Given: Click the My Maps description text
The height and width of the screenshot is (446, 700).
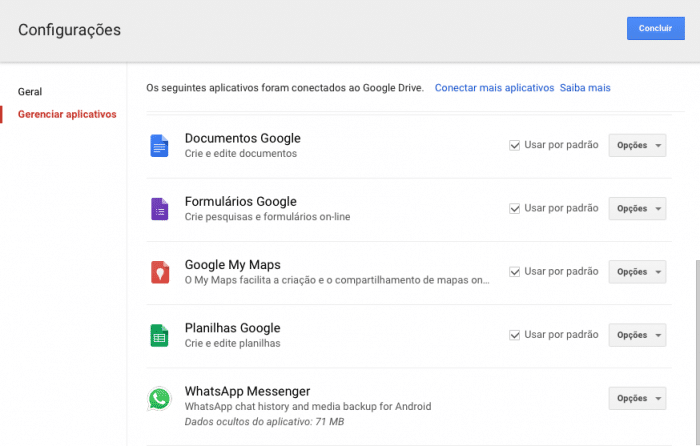Looking at the screenshot, I should pyautogui.click(x=337, y=280).
